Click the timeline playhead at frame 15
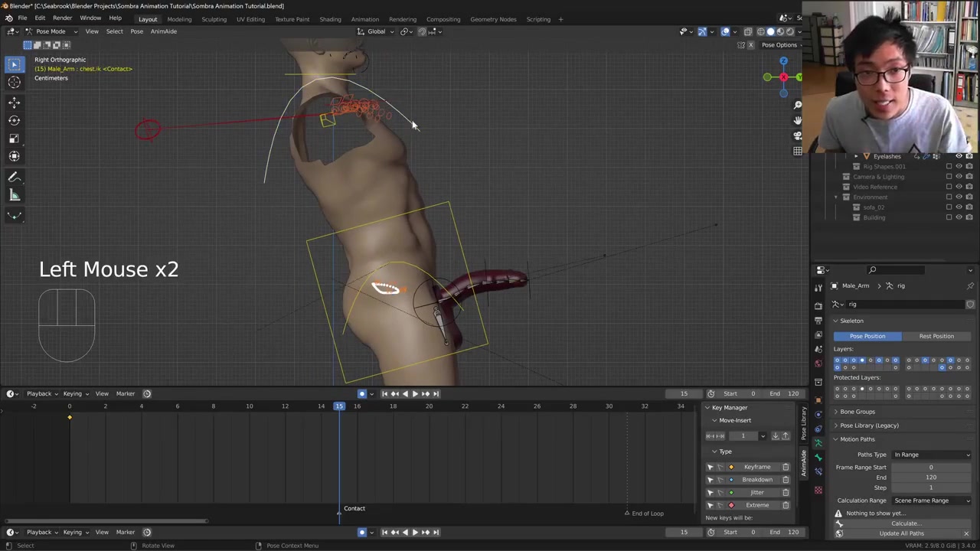 [x=338, y=406]
